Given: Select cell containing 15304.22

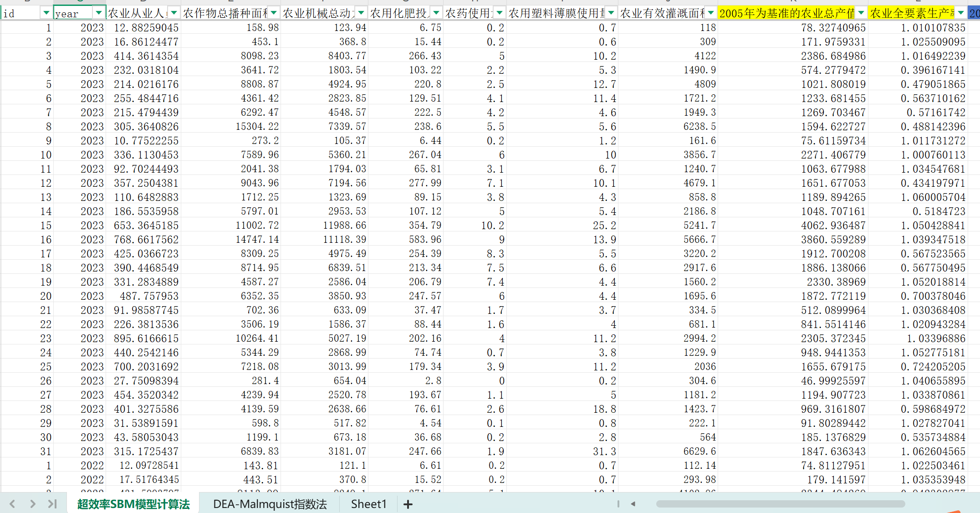Looking at the screenshot, I should pos(257,127).
